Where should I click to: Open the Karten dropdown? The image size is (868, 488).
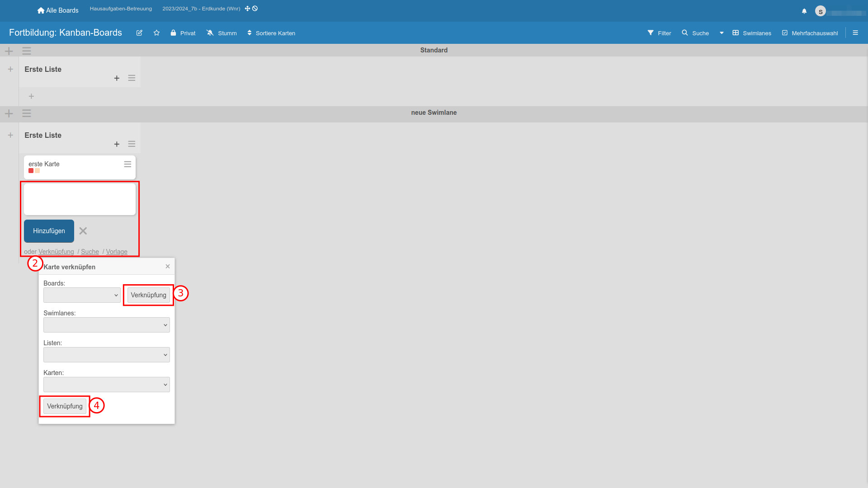click(x=107, y=385)
